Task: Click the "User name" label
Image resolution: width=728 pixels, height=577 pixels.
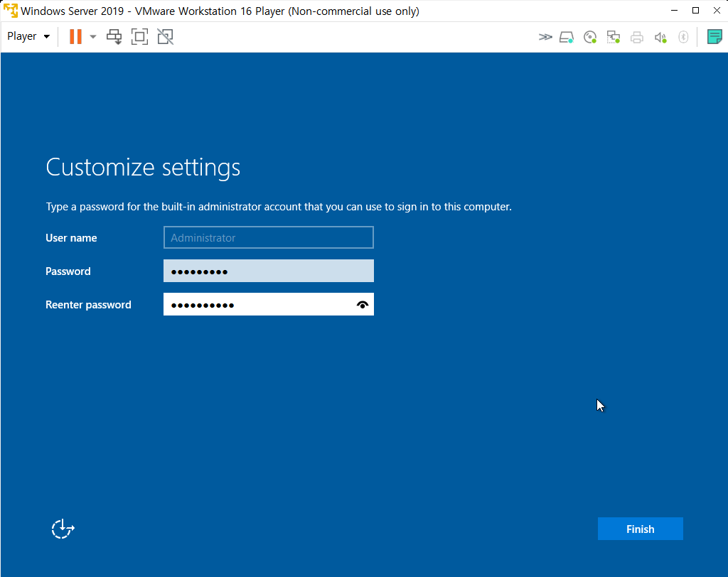Action: 71,237
